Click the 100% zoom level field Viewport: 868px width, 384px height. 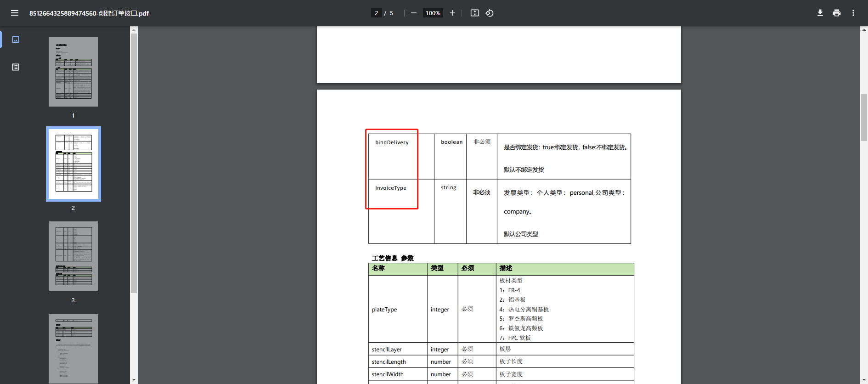433,13
